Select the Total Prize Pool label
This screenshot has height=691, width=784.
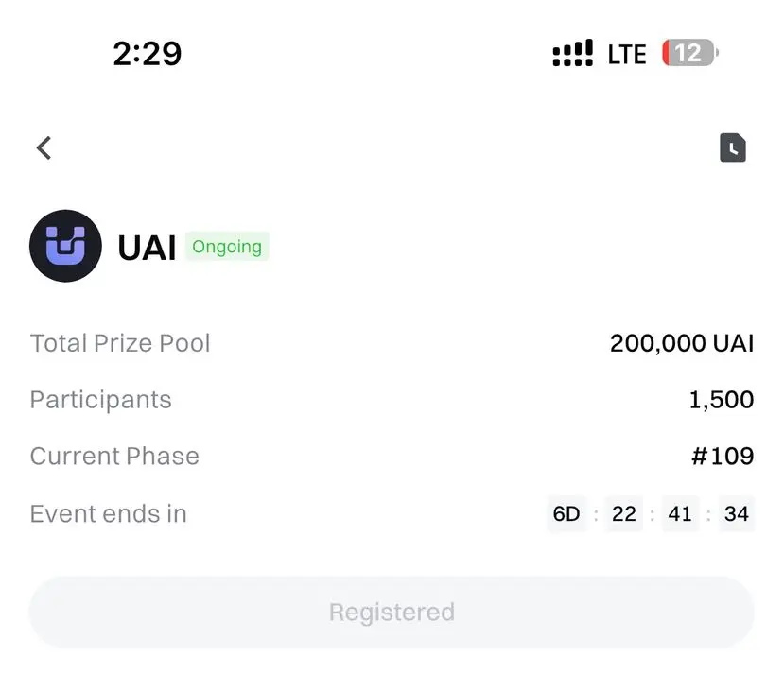click(120, 343)
